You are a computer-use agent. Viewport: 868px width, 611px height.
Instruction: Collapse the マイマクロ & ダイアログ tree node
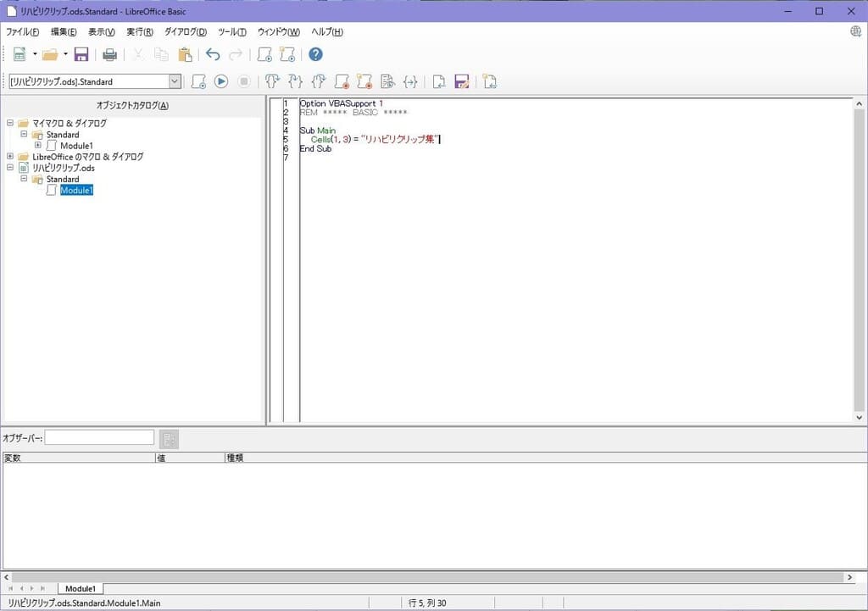tap(10, 123)
